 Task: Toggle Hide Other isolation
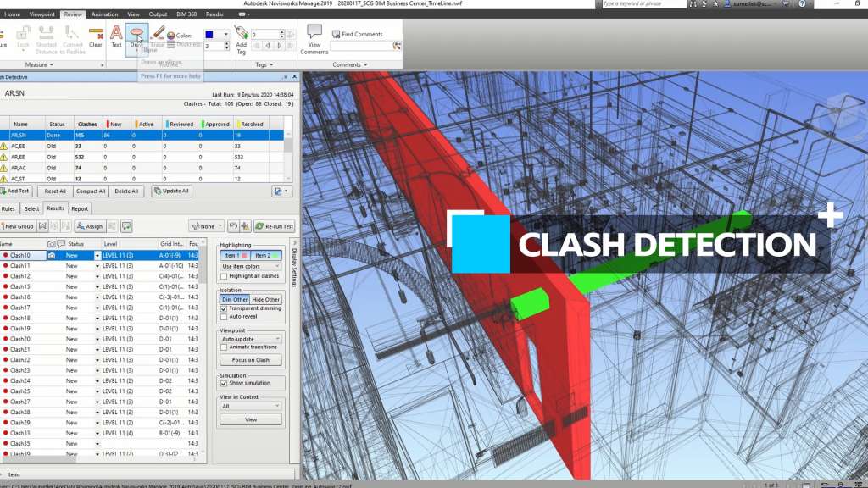click(x=265, y=299)
